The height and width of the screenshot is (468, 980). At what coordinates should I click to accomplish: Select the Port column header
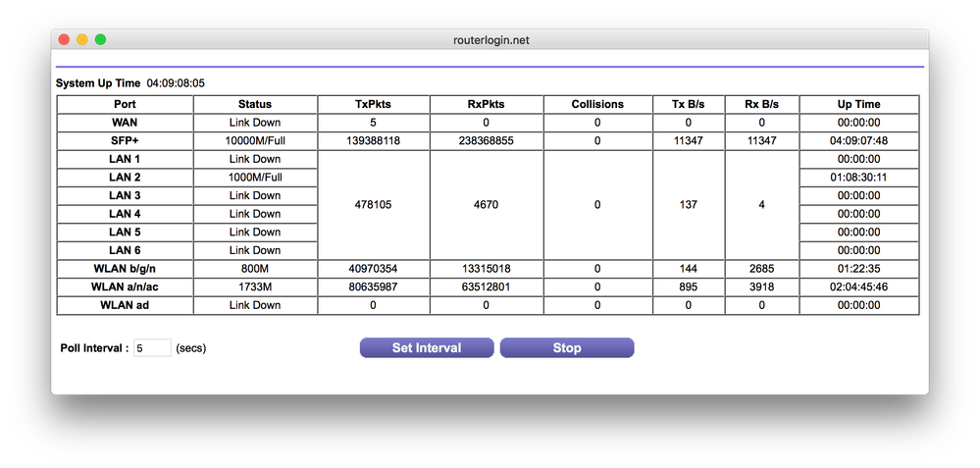125,104
